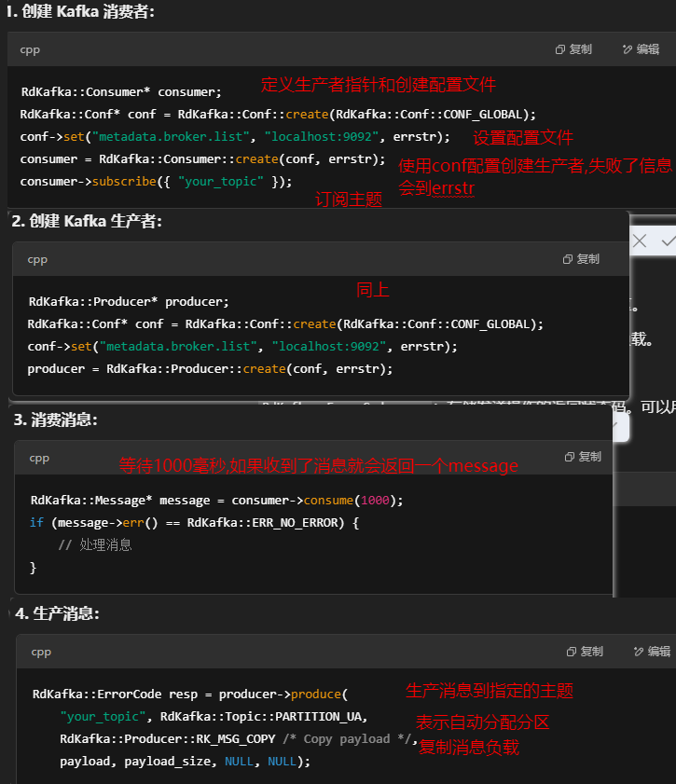The image size is (676, 784).
Task: Click the 'RdKafka::Producer* producer;' code line
Action: (129, 302)
